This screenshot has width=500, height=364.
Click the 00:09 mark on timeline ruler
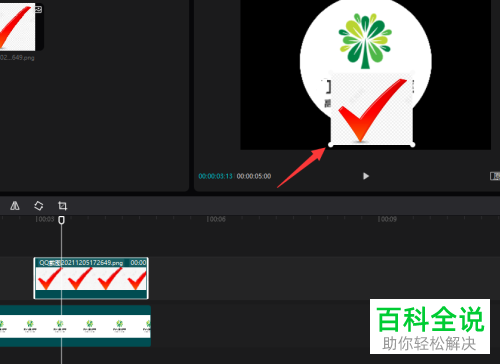387,219
